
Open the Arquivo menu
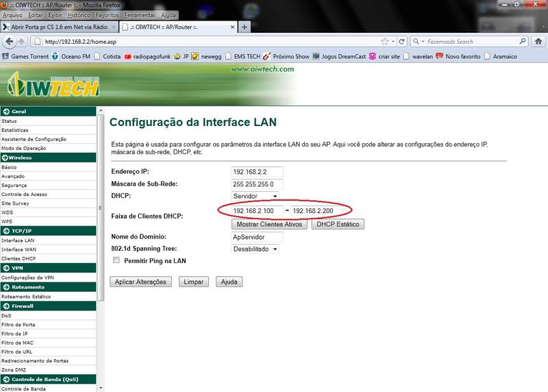click(12, 15)
